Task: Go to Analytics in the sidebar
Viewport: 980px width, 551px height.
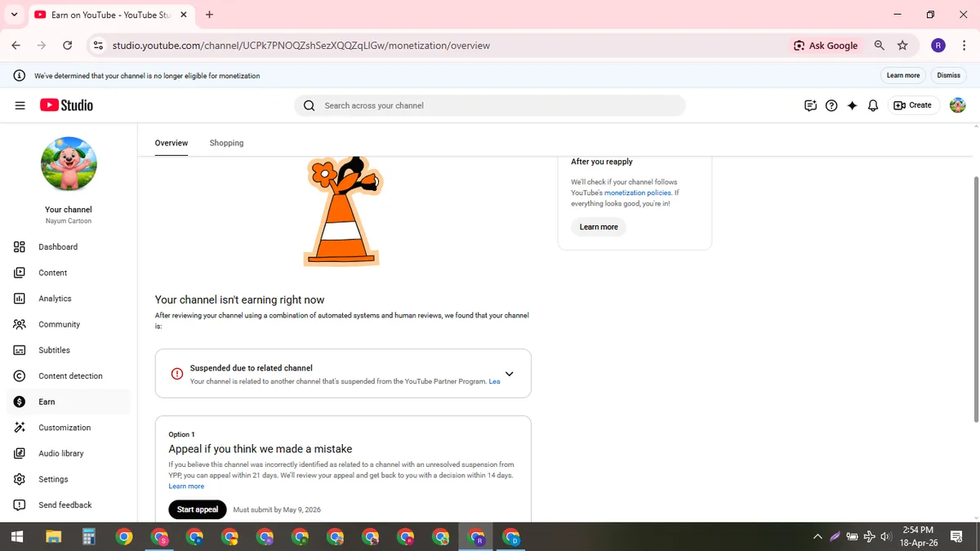Action: click(x=69, y=299)
